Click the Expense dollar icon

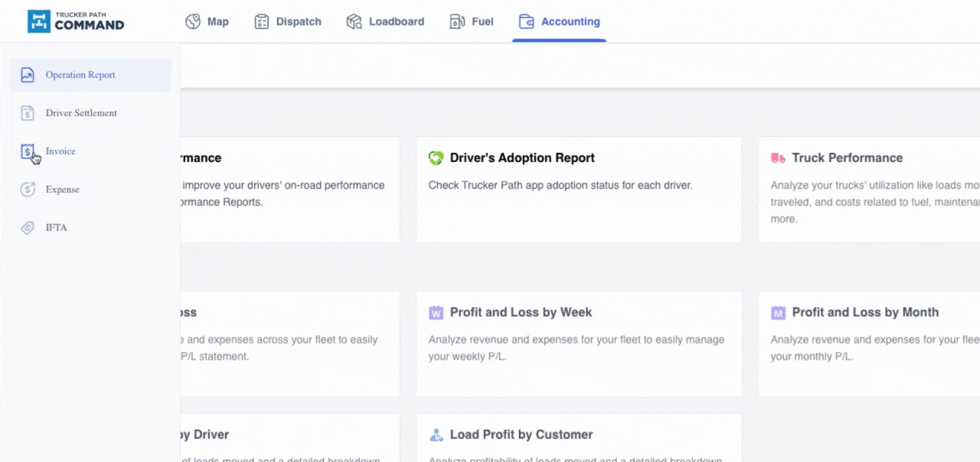point(28,190)
